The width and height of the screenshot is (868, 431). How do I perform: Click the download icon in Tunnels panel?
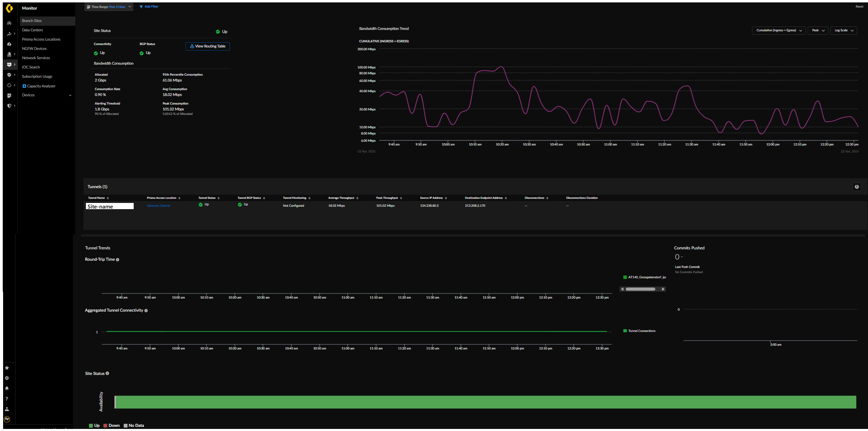click(x=857, y=187)
